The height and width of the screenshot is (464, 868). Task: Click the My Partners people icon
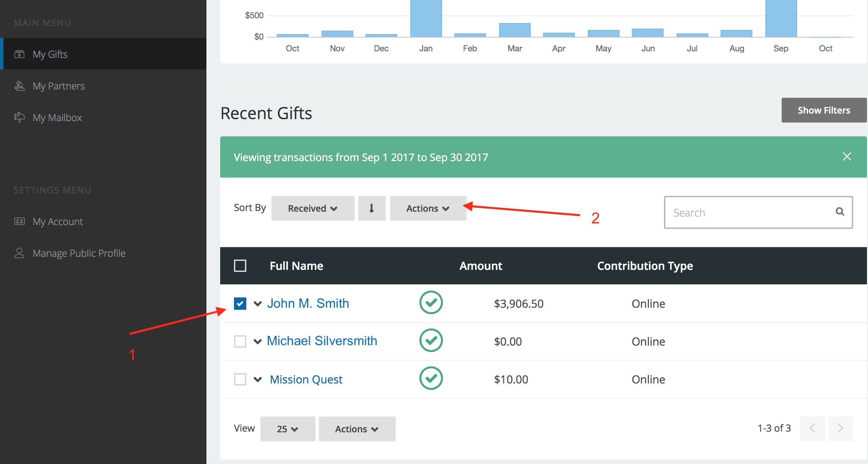point(19,86)
